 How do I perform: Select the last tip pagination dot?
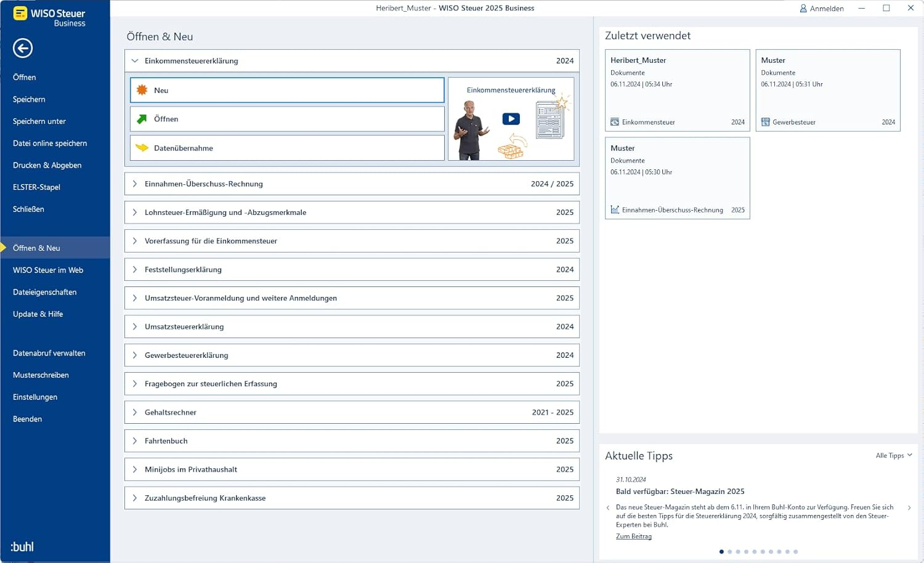pyautogui.click(x=795, y=552)
